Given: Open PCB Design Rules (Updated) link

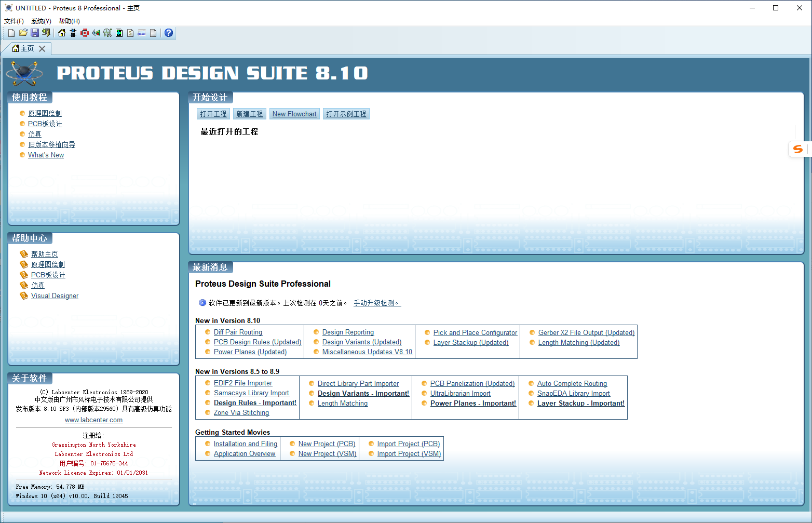Looking at the screenshot, I should (x=258, y=342).
